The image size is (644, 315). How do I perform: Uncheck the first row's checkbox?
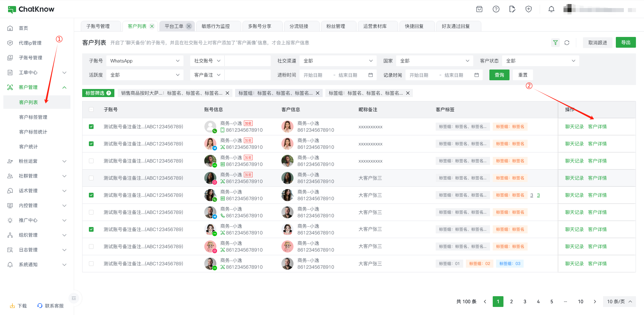coord(91,127)
